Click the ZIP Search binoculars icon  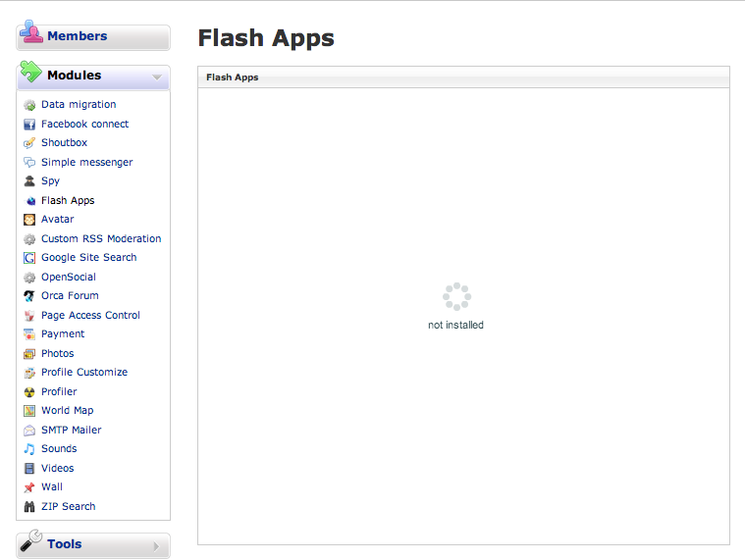29,507
